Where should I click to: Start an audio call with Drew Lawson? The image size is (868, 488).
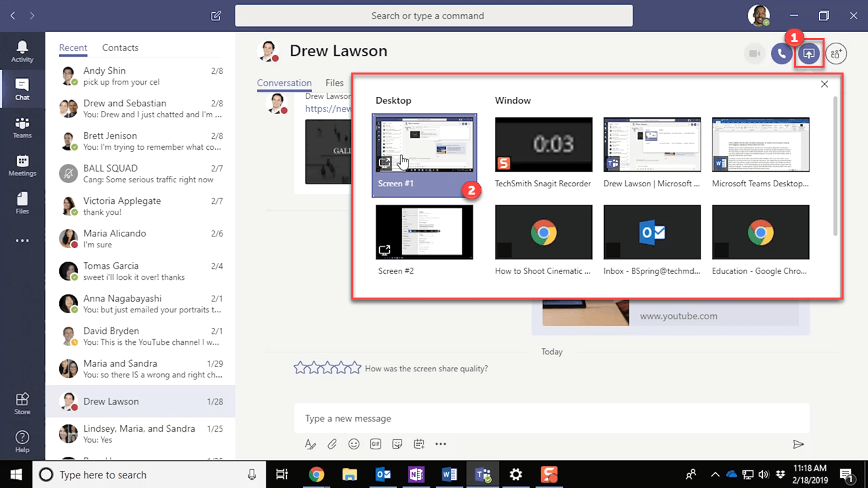click(x=782, y=54)
